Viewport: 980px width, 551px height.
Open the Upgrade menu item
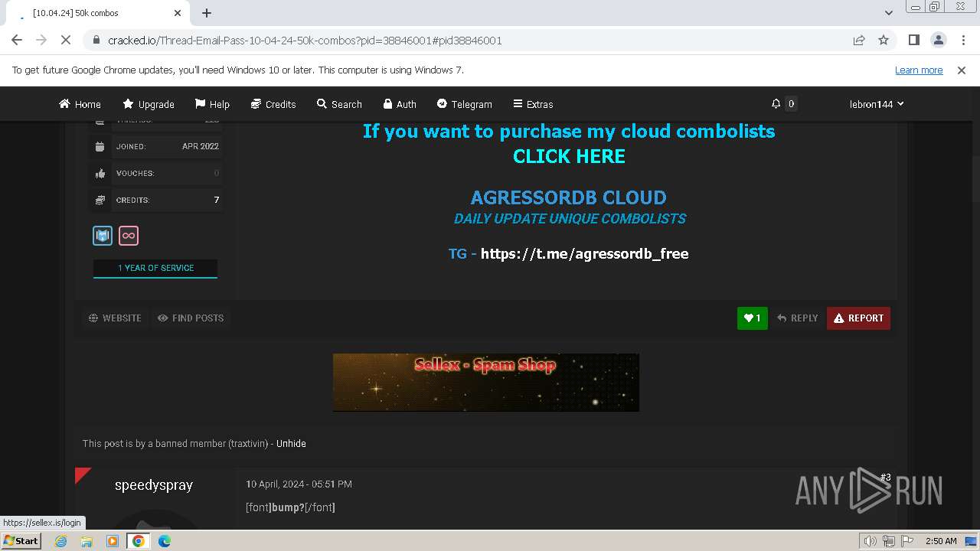(x=149, y=104)
